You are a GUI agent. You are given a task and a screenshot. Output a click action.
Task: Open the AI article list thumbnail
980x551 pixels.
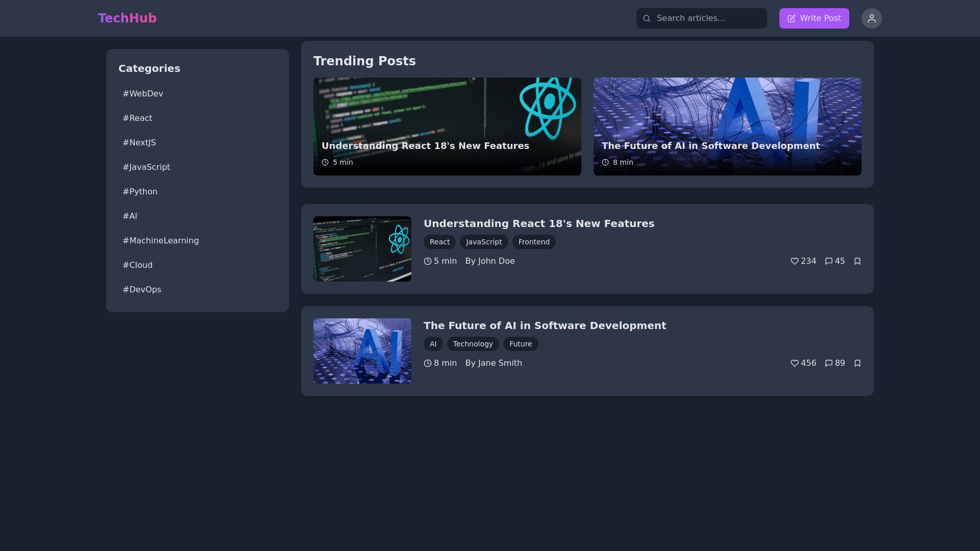pos(362,351)
